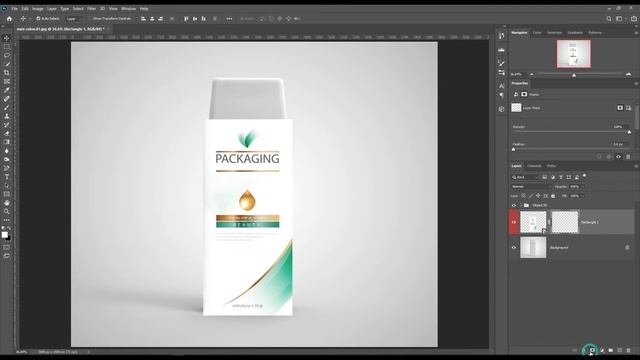Delete mask trash icon in Properties panel

[628, 157]
